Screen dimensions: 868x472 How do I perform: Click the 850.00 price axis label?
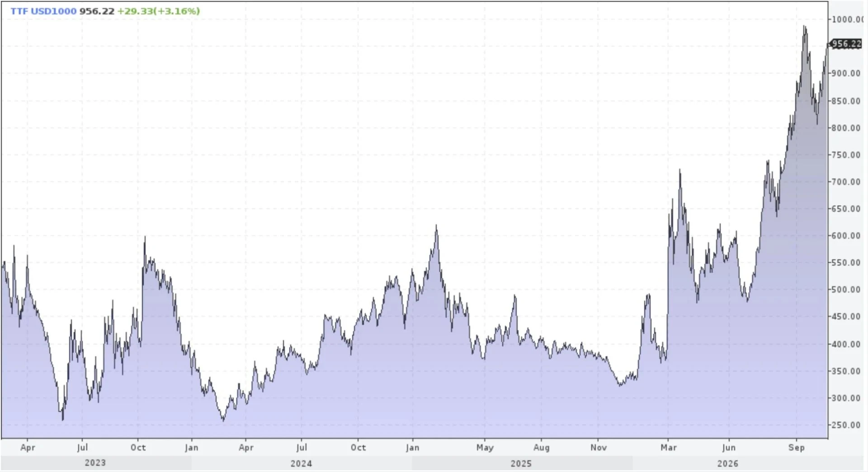click(x=846, y=101)
